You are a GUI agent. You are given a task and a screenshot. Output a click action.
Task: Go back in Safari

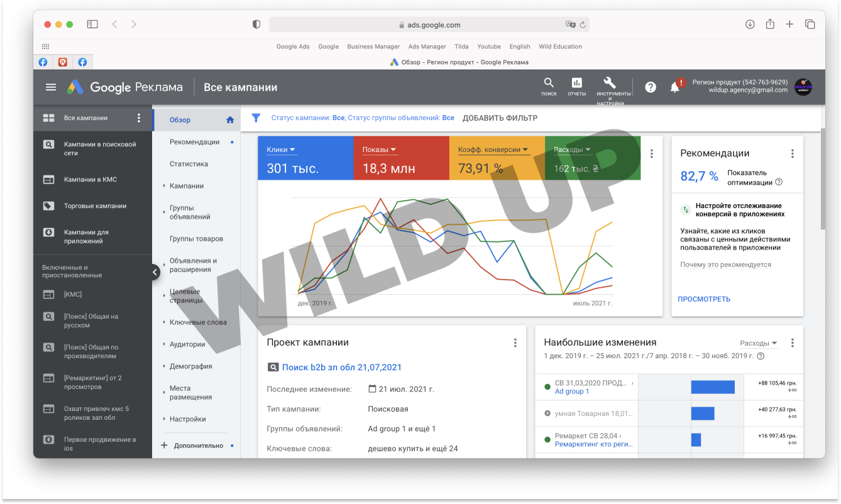(x=114, y=24)
